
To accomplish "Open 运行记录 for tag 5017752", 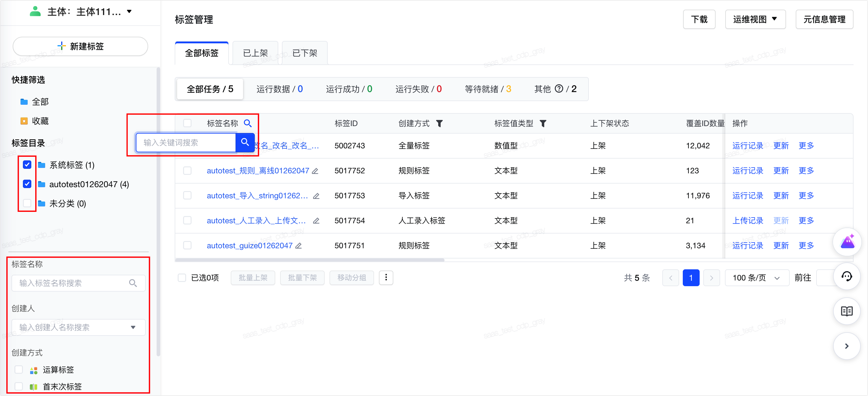I will [x=747, y=171].
